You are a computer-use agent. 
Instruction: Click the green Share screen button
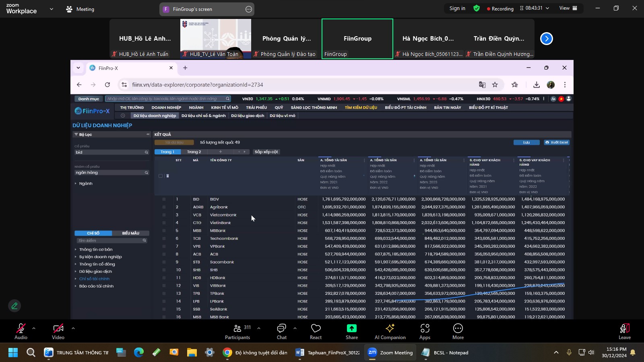tap(352, 331)
